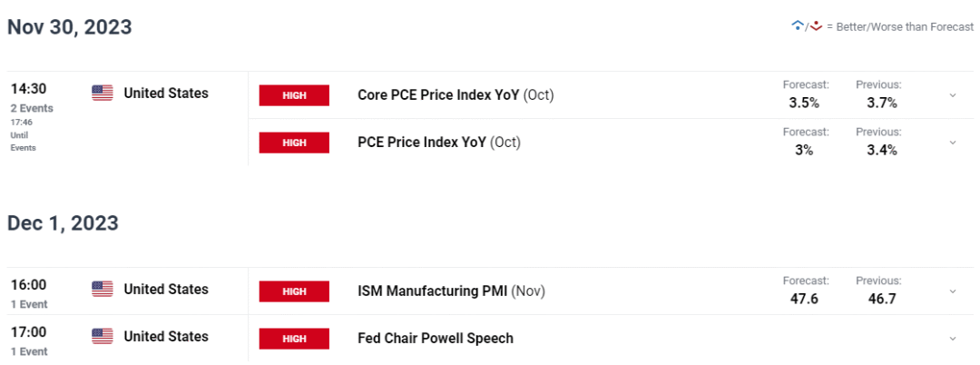
Task: Click the HIGH badge for Core PCE Price Index
Action: coord(294,95)
